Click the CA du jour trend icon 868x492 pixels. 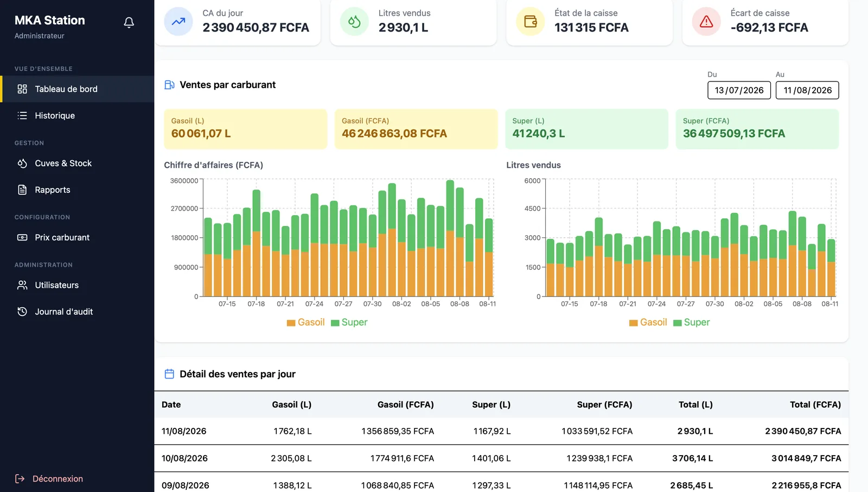click(x=178, y=22)
